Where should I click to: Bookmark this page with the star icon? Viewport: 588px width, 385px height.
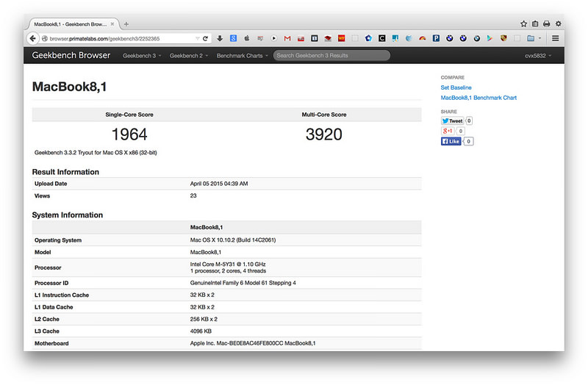523,24
